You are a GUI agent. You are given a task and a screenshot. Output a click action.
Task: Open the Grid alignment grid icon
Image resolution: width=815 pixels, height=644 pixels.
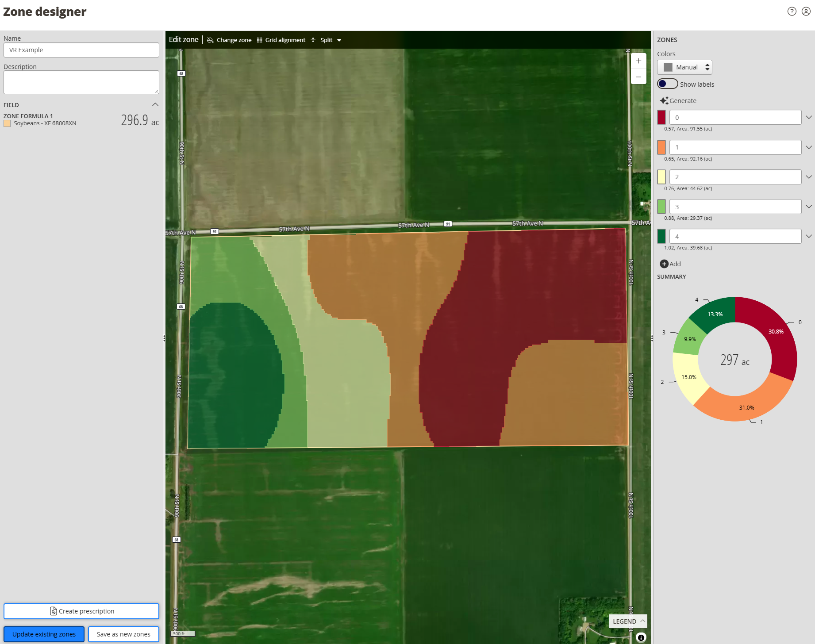[x=260, y=40]
